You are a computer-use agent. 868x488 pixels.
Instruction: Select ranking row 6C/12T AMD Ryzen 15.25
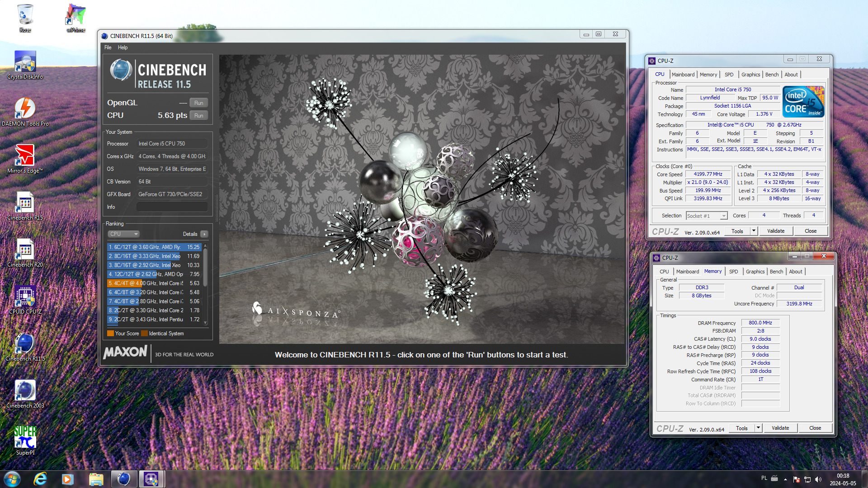coord(154,247)
